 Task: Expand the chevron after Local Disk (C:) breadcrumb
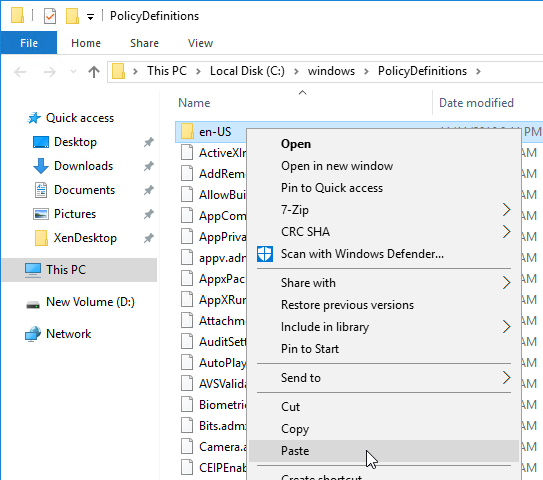pos(296,71)
